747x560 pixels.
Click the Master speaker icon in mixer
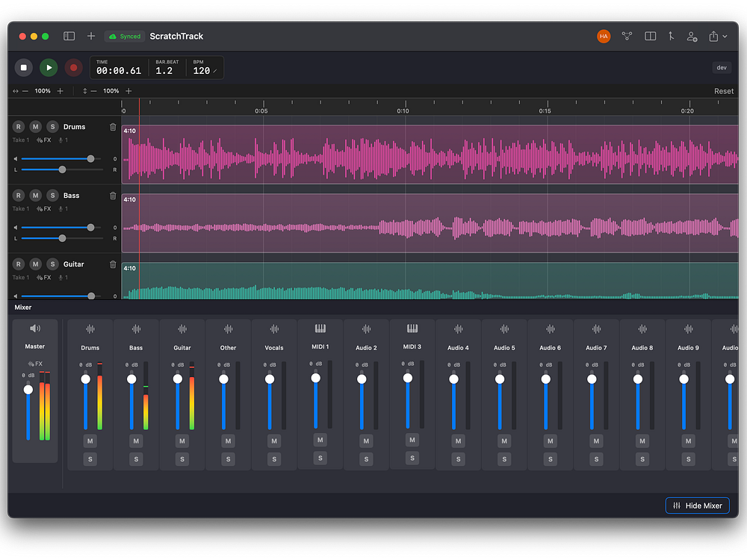tap(35, 329)
